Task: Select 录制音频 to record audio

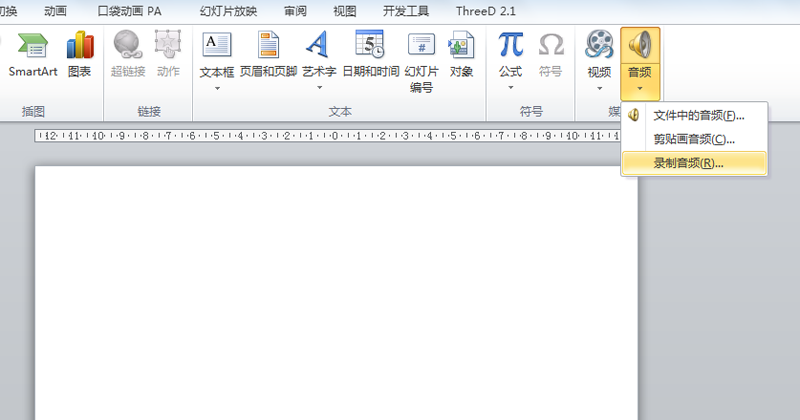Action: pyautogui.click(x=688, y=163)
